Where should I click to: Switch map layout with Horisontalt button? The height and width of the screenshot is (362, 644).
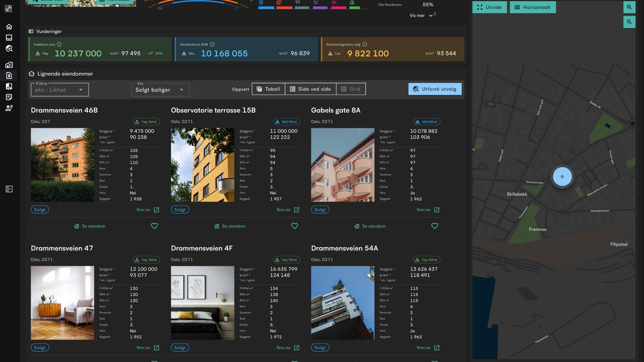(533, 8)
